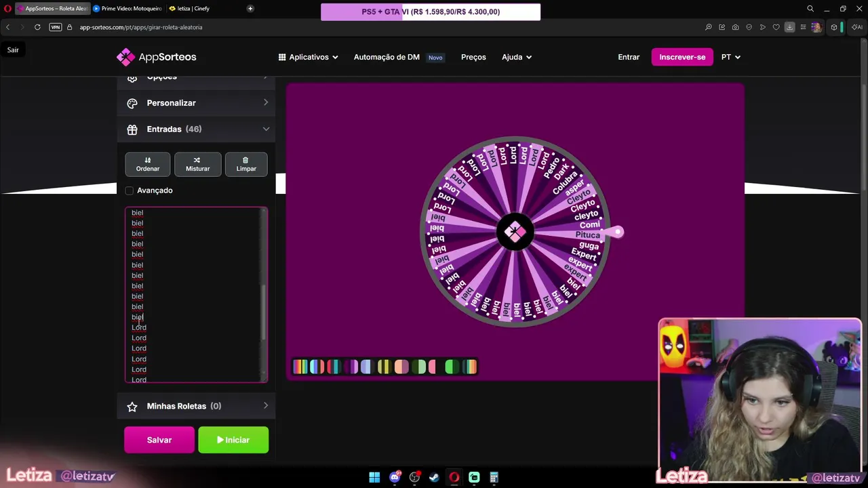Click the Opera taskbar icon
The width and height of the screenshot is (868, 488).
pos(454,477)
